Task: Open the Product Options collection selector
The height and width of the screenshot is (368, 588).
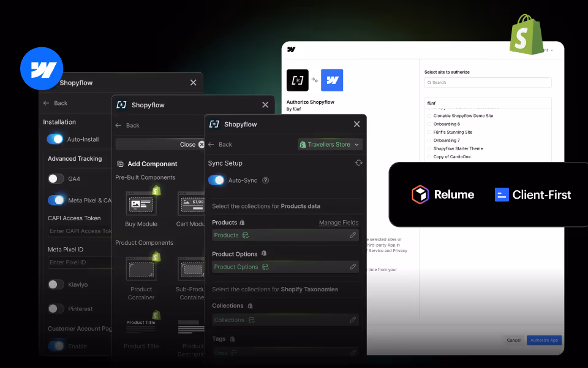Action: [285, 267]
